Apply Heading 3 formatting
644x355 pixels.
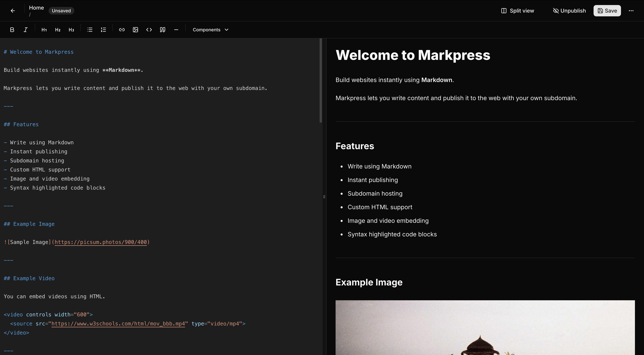71,30
